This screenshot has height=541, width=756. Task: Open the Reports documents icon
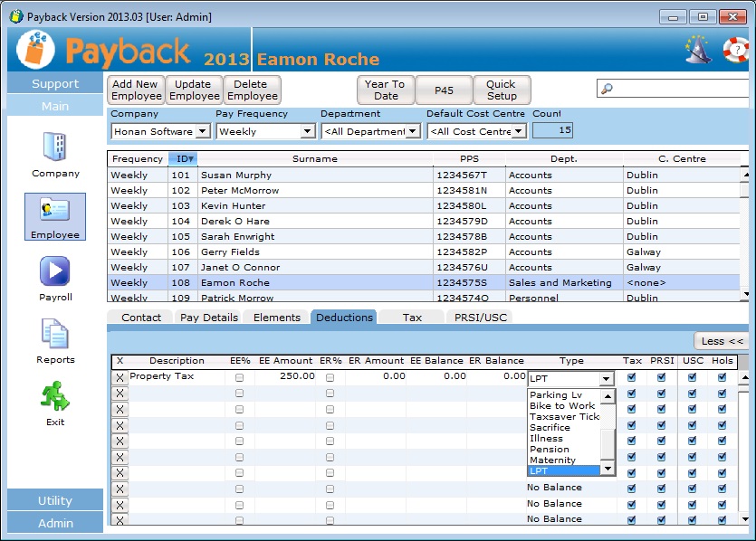coord(55,334)
